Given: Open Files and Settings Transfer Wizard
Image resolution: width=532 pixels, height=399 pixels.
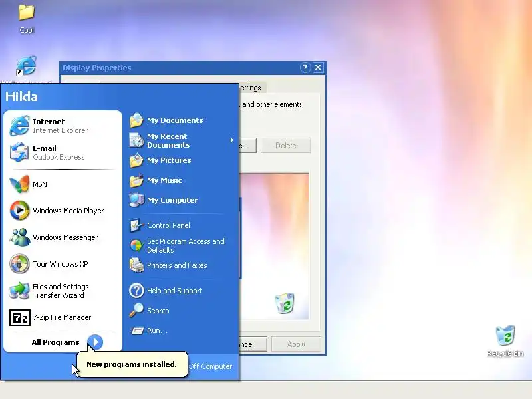Looking at the screenshot, I should coord(63,291).
